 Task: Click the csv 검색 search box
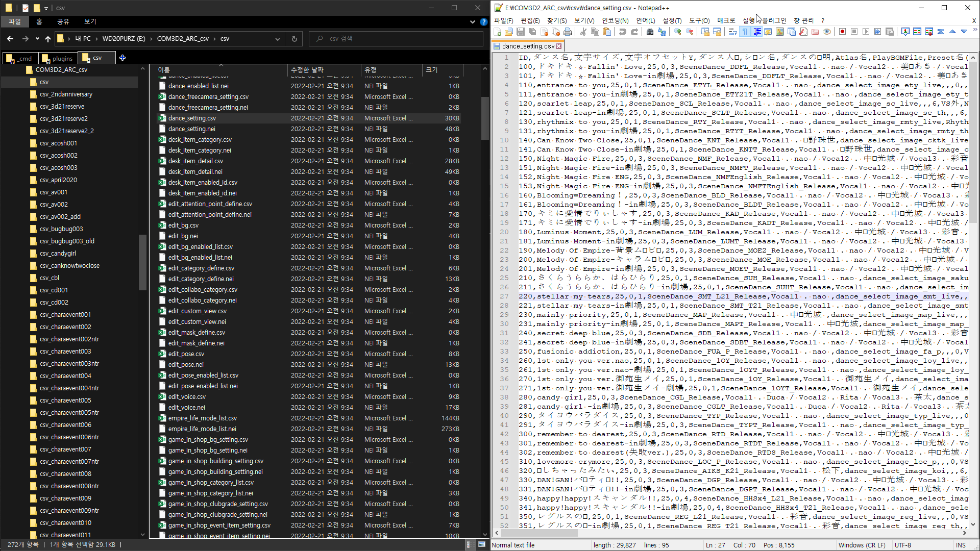click(x=398, y=39)
